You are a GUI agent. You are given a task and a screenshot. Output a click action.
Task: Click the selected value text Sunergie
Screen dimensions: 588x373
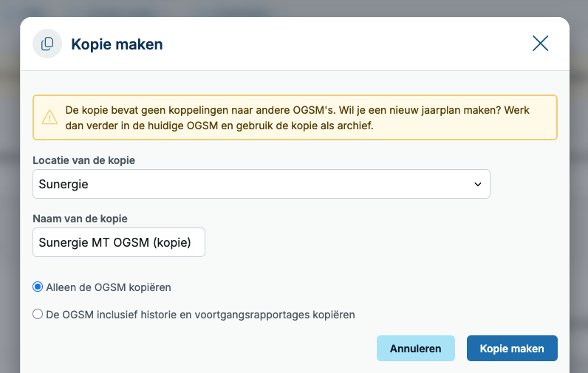coord(64,185)
